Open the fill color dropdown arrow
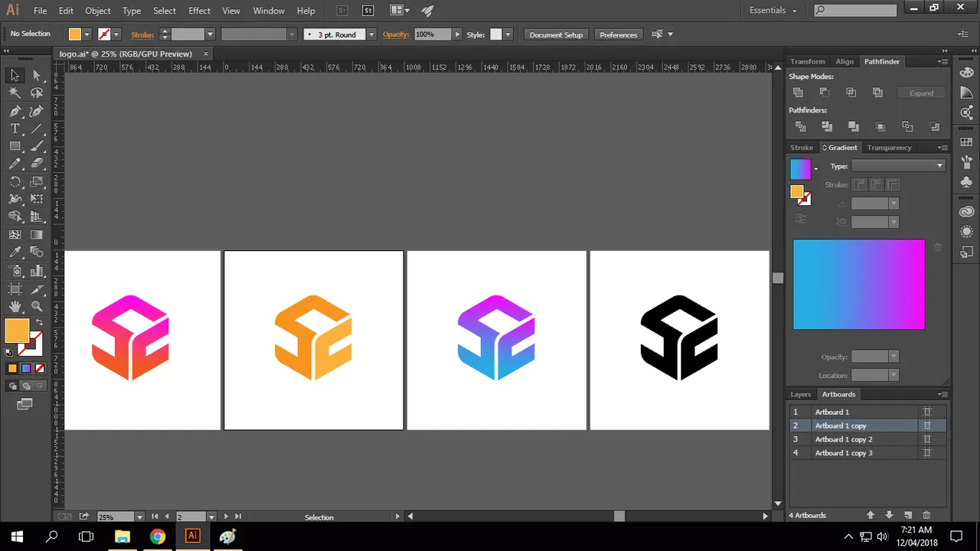Viewport: 980px width, 551px height. (x=87, y=34)
